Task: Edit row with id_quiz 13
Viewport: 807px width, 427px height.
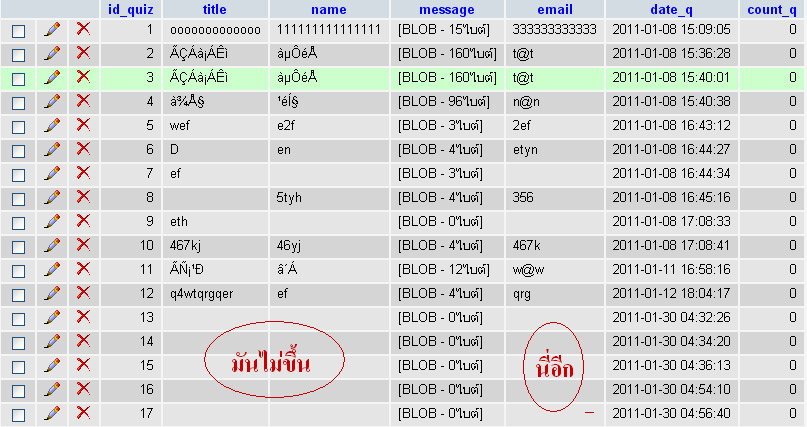Action: [x=52, y=318]
